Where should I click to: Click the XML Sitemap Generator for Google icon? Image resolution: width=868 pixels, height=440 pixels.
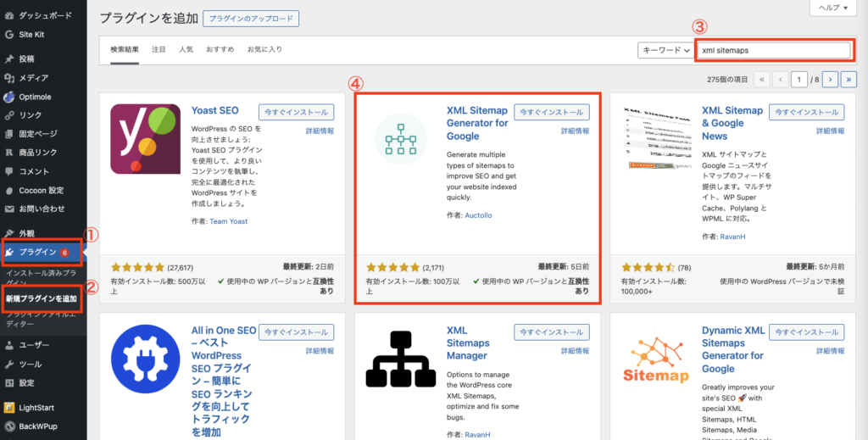point(401,139)
